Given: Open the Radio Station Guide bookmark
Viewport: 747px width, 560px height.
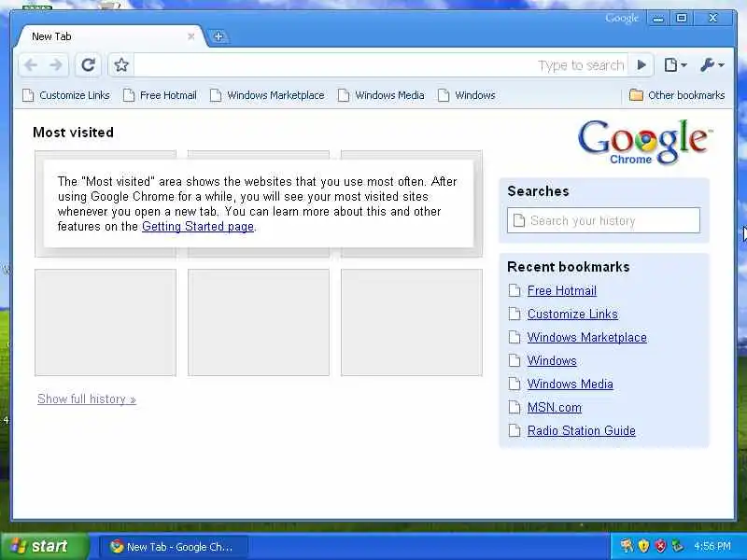Looking at the screenshot, I should click(581, 430).
